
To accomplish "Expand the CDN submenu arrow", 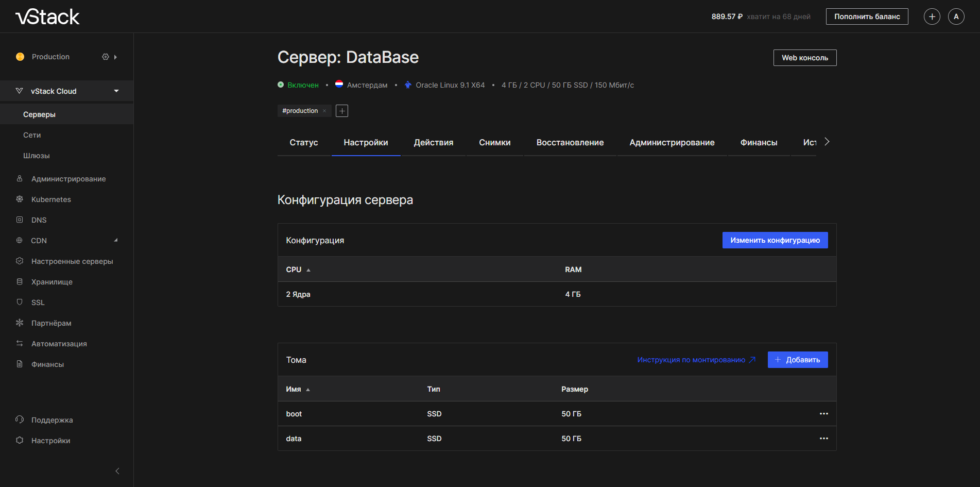I will pos(116,240).
